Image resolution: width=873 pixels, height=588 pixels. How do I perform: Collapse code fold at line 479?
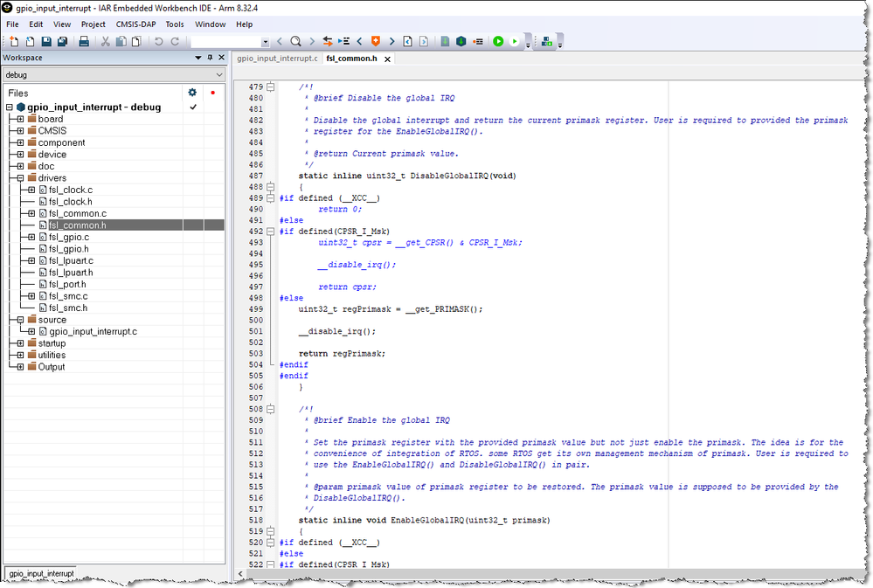271,86
